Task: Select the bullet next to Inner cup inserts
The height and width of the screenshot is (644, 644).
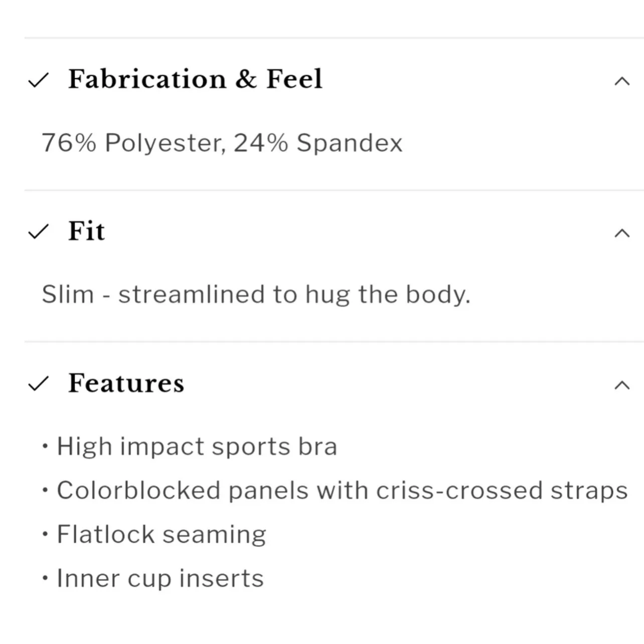Action: [x=45, y=578]
